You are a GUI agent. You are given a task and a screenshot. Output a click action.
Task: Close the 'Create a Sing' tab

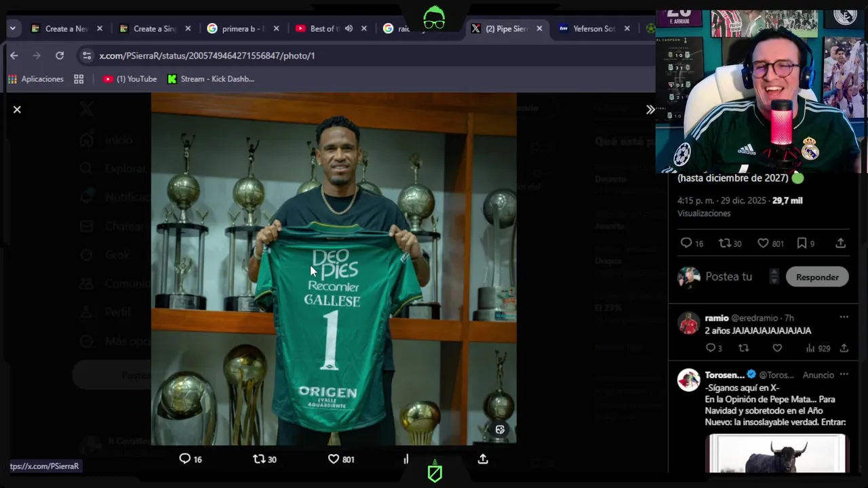click(x=188, y=28)
